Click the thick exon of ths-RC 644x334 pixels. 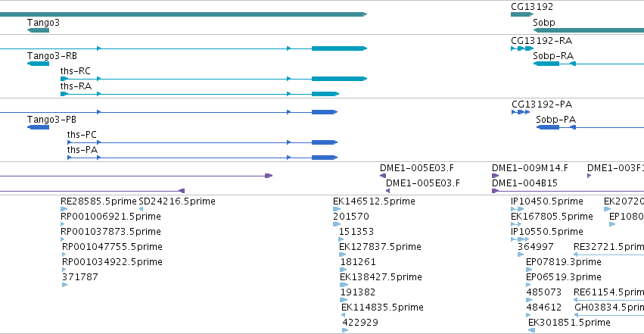coord(339,79)
